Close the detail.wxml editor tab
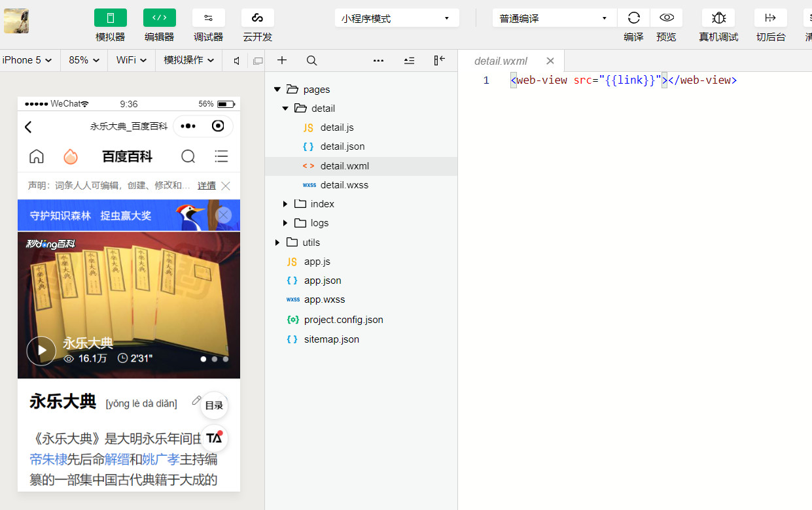Screen dimensions: 812x510 [x=550, y=61]
